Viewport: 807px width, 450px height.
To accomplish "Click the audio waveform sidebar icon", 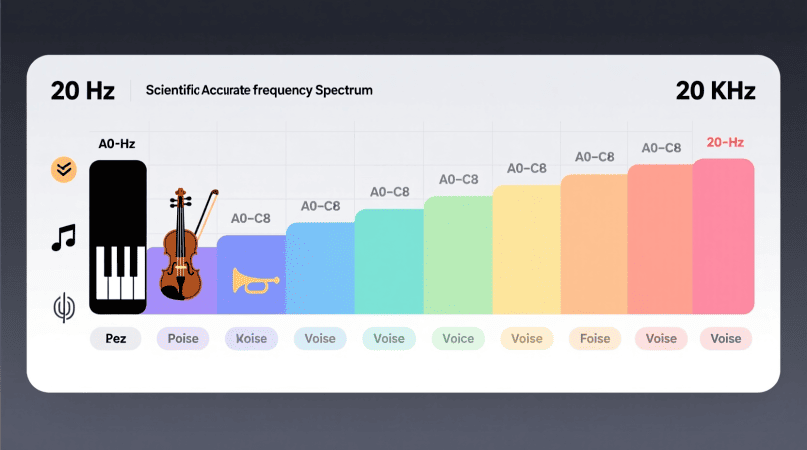I will point(64,308).
